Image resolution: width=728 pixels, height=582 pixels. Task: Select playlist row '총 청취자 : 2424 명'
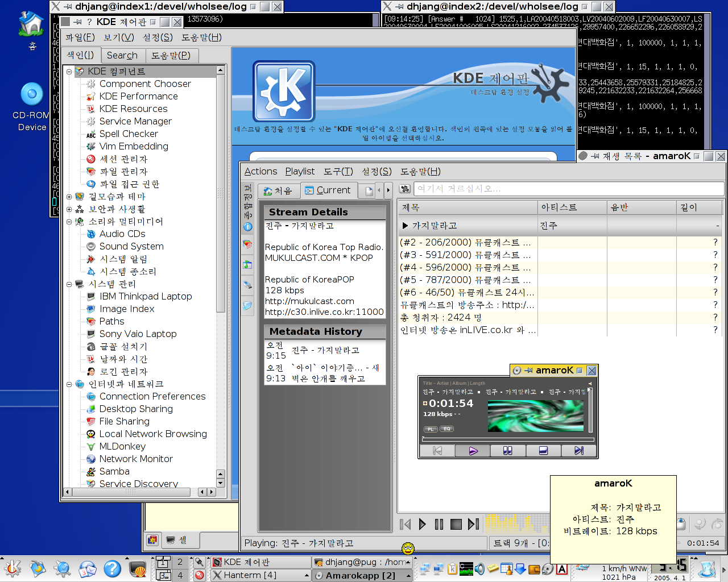pos(560,317)
